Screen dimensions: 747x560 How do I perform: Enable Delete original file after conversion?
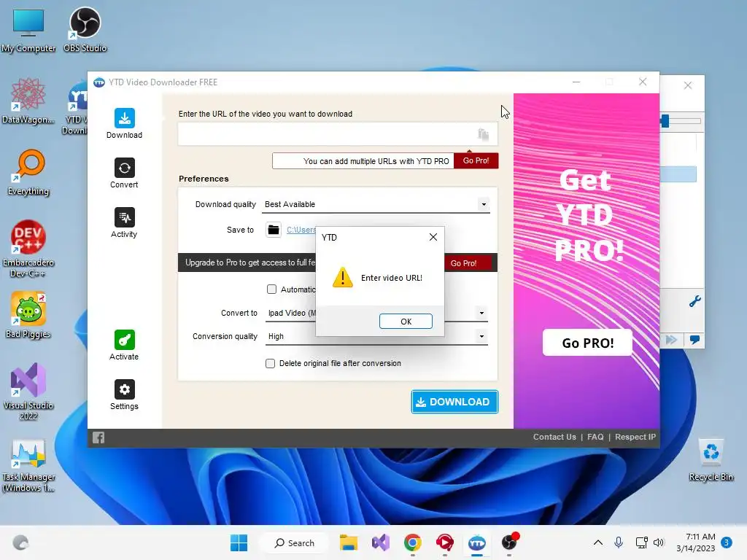[x=270, y=363]
